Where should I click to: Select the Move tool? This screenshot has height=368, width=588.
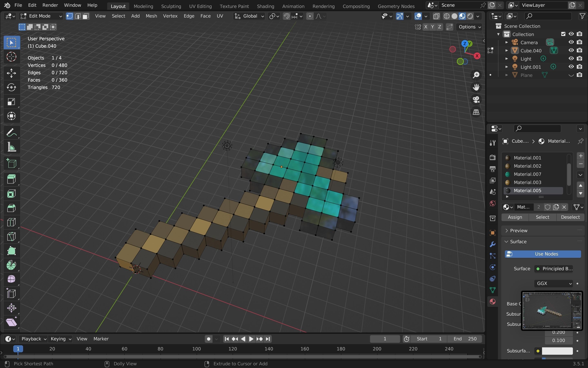pyautogui.click(x=11, y=73)
